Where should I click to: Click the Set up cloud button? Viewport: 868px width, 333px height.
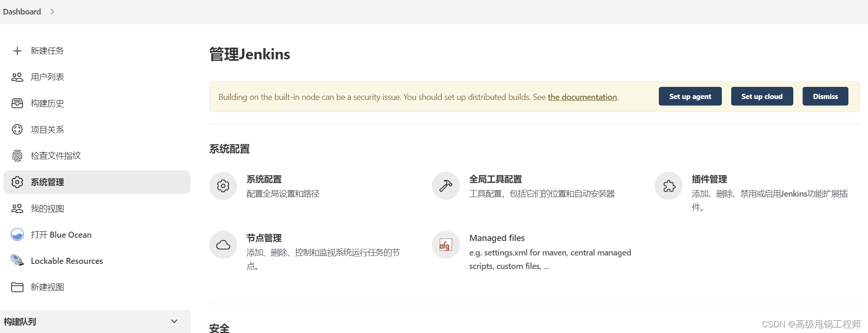(x=762, y=96)
